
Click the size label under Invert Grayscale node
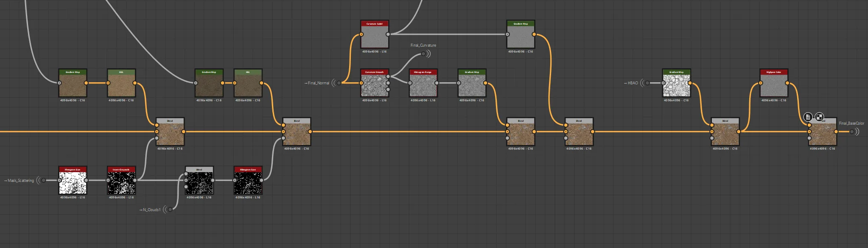[121, 198]
